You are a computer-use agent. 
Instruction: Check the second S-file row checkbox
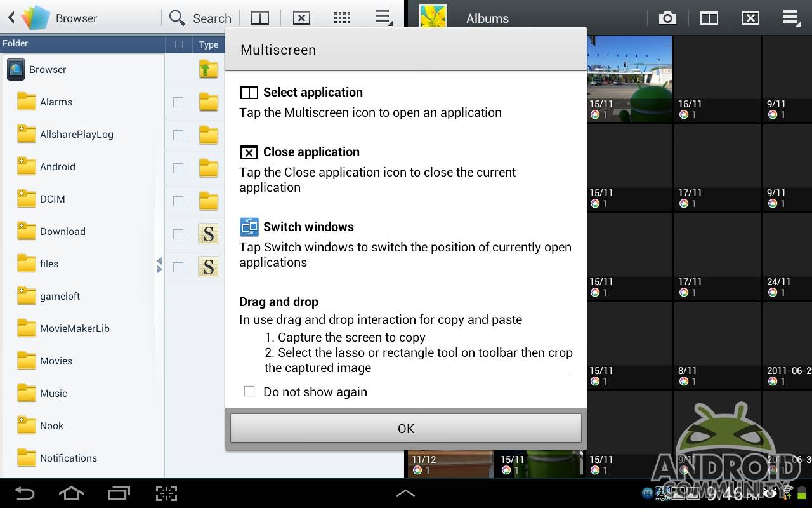tap(178, 267)
